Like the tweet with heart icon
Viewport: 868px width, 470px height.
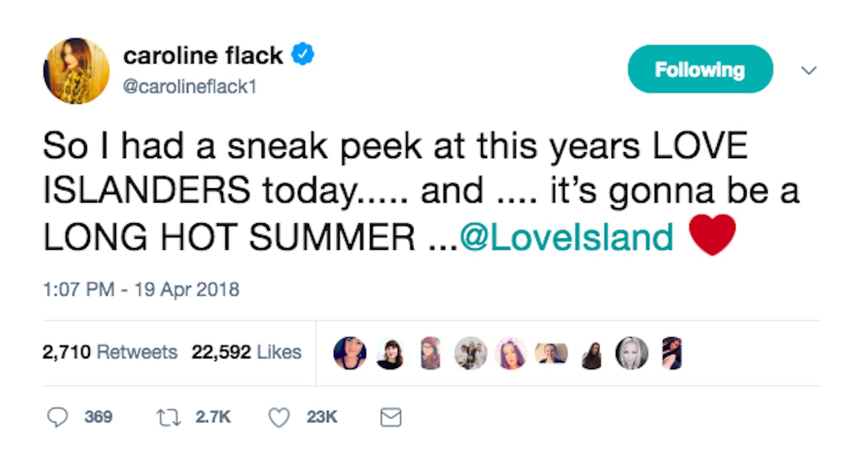pyautogui.click(x=278, y=417)
